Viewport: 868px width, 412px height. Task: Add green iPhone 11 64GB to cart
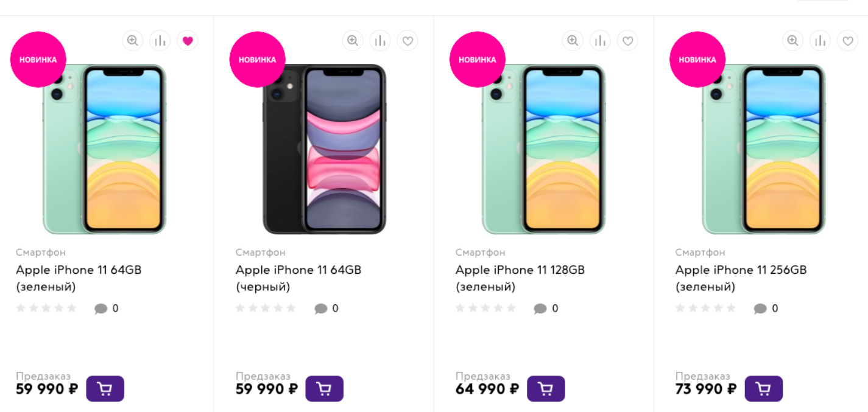[105, 389]
